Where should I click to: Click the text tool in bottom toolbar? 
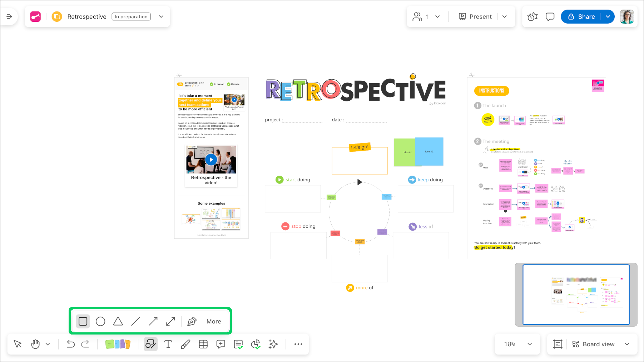pos(168,344)
